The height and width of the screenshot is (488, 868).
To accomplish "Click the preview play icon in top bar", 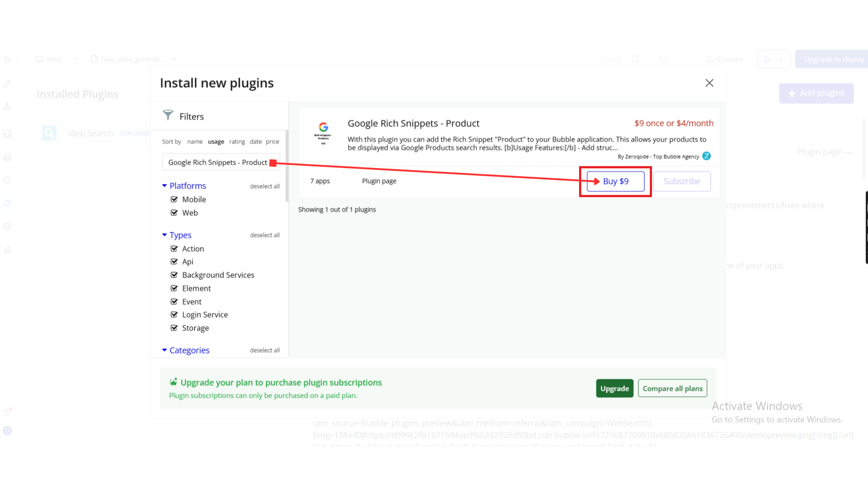I will pos(768,59).
